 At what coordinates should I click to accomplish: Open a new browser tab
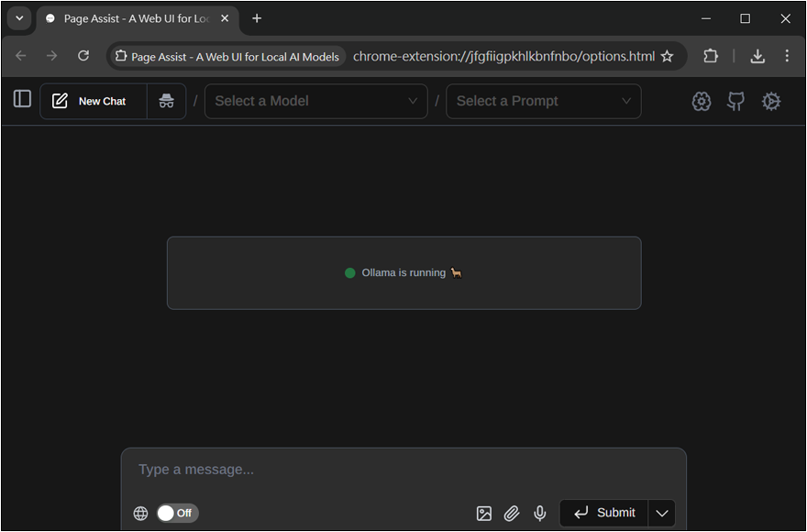pyautogui.click(x=256, y=18)
